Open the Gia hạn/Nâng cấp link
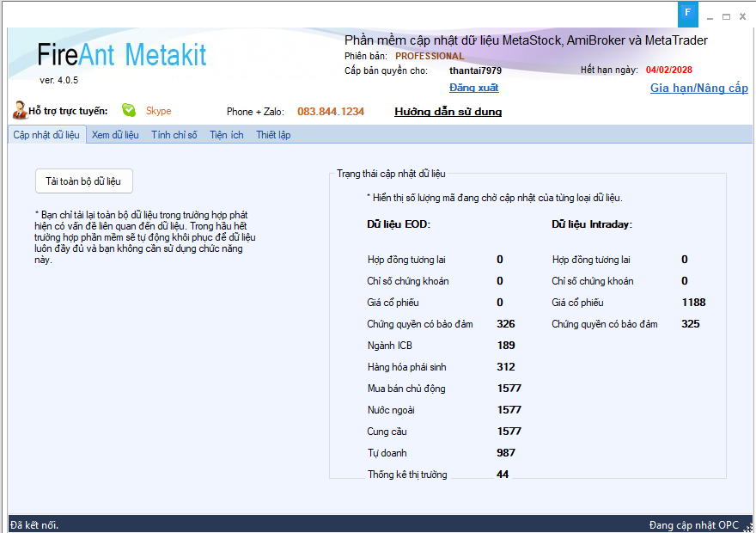This screenshot has height=533, width=756. point(698,89)
